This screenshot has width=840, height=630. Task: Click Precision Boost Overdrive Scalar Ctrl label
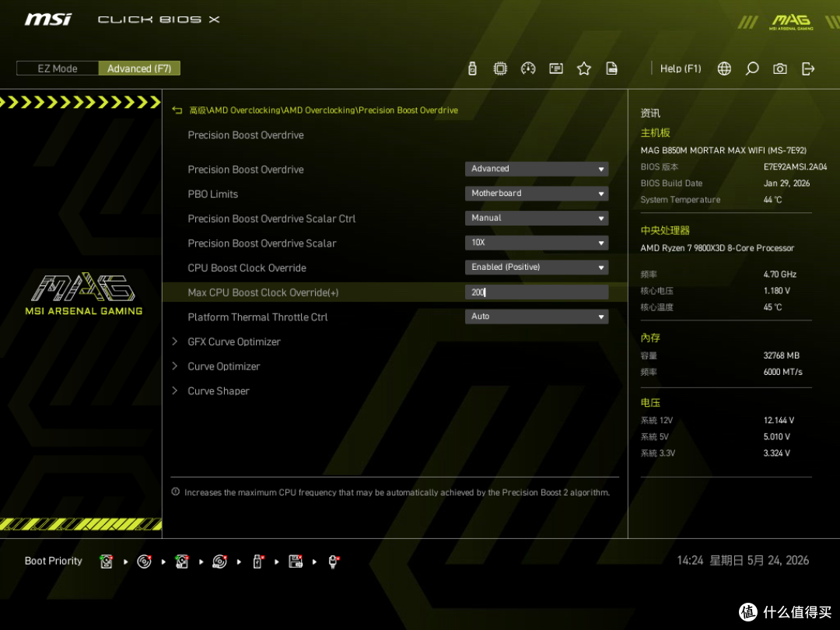click(x=271, y=219)
